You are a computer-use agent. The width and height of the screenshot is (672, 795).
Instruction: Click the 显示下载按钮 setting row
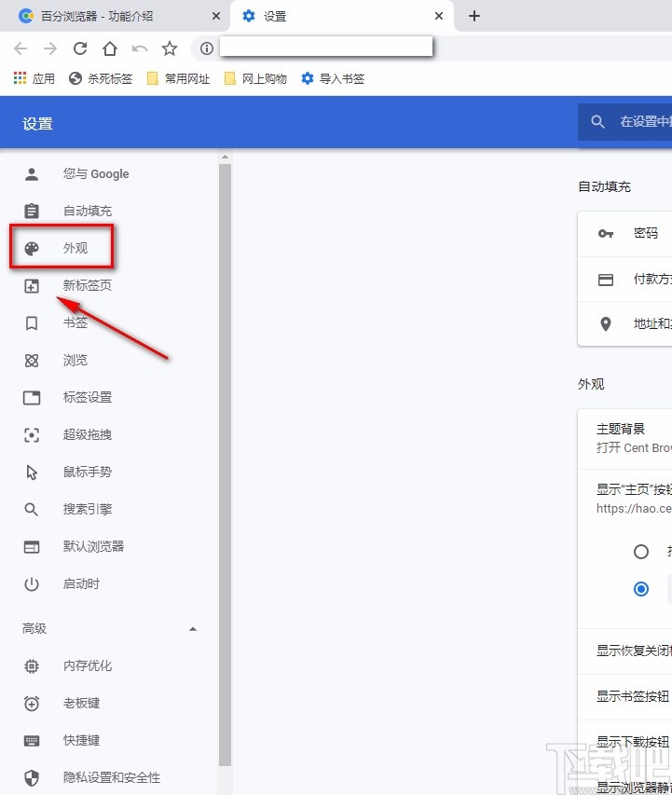(x=624, y=742)
